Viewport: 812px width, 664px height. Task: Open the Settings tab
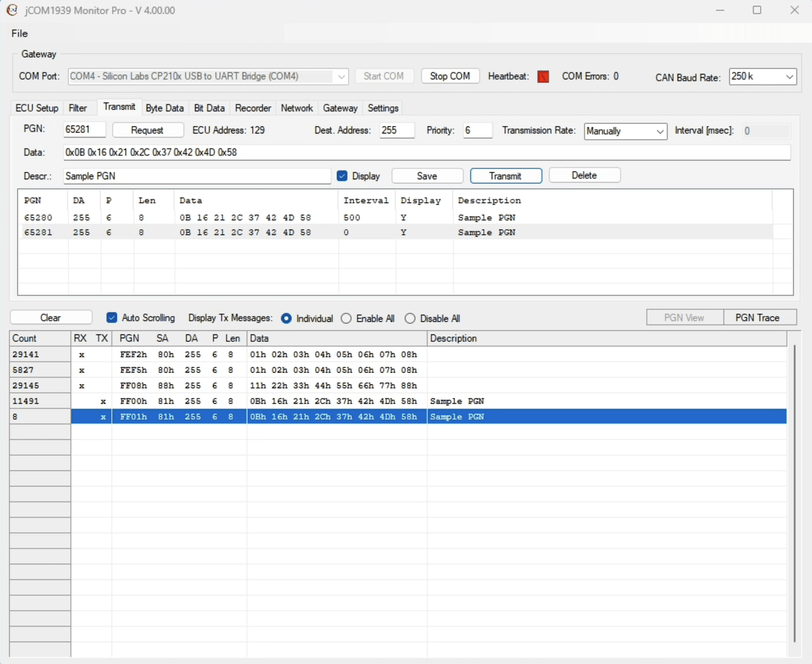[x=383, y=108]
